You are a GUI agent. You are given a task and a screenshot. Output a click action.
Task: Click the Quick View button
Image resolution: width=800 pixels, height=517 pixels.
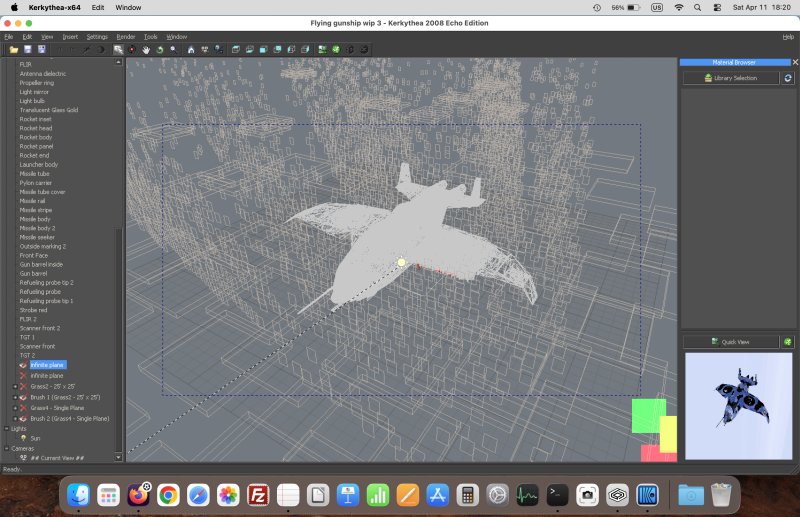coord(730,342)
